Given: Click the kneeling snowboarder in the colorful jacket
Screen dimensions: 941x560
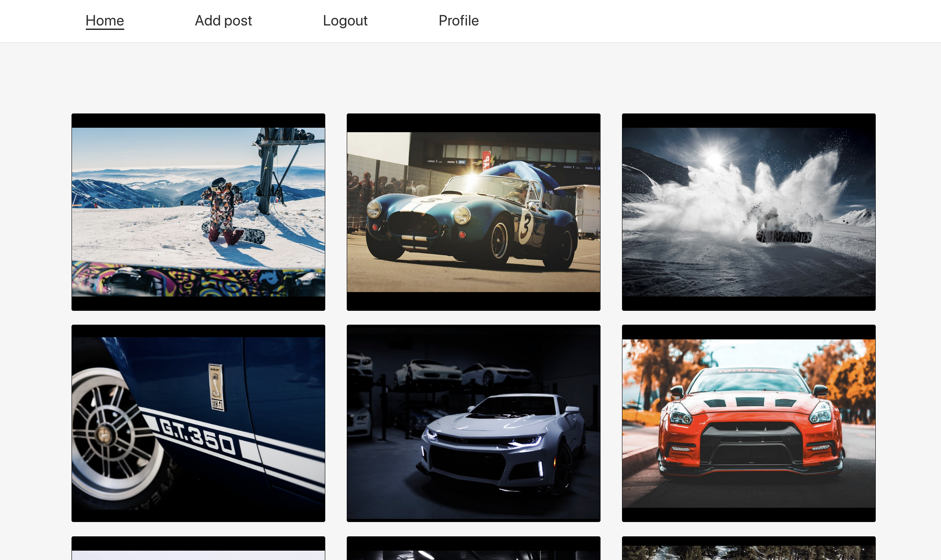Looking at the screenshot, I should click(x=222, y=208).
